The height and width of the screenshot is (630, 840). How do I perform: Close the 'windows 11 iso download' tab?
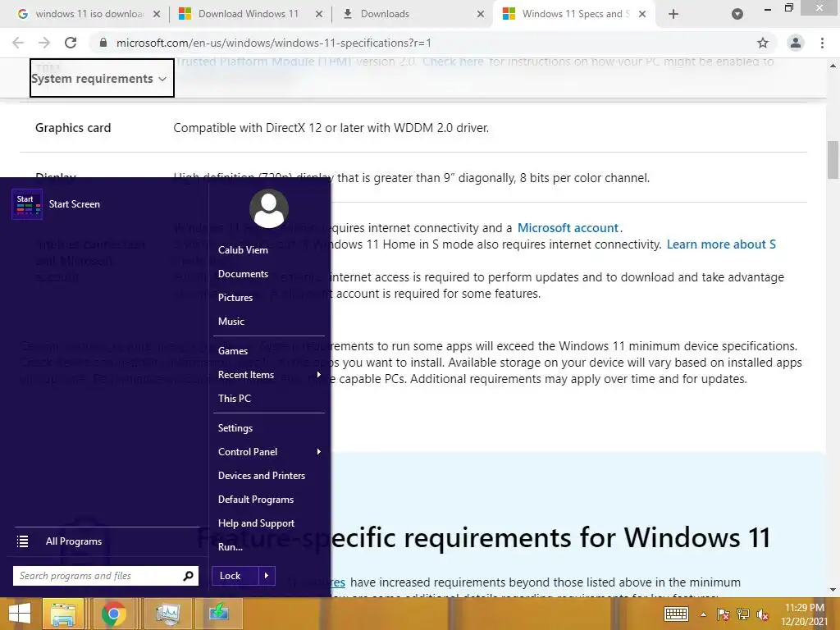[157, 14]
